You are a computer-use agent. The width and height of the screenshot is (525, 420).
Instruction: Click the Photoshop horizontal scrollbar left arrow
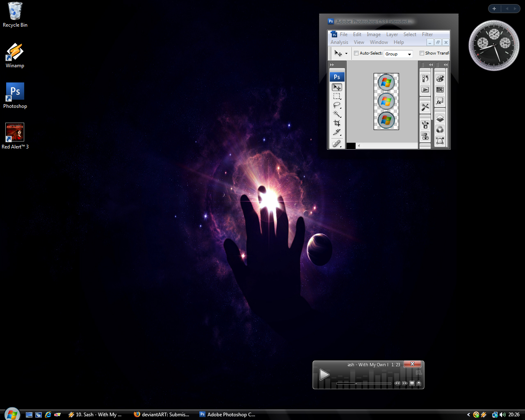(359, 146)
